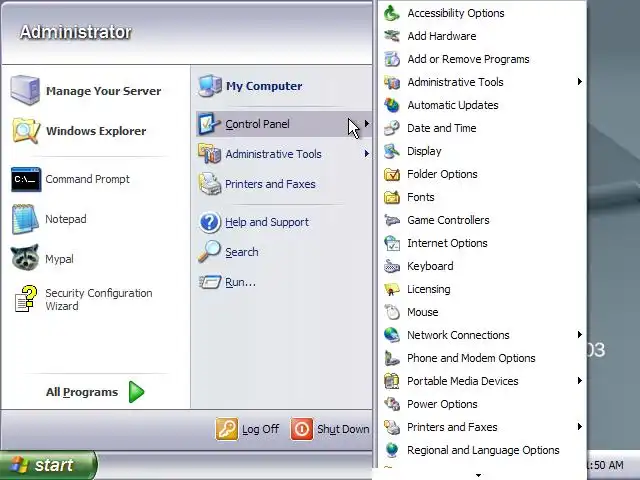Click the Automatic Updates icon

coord(392,105)
